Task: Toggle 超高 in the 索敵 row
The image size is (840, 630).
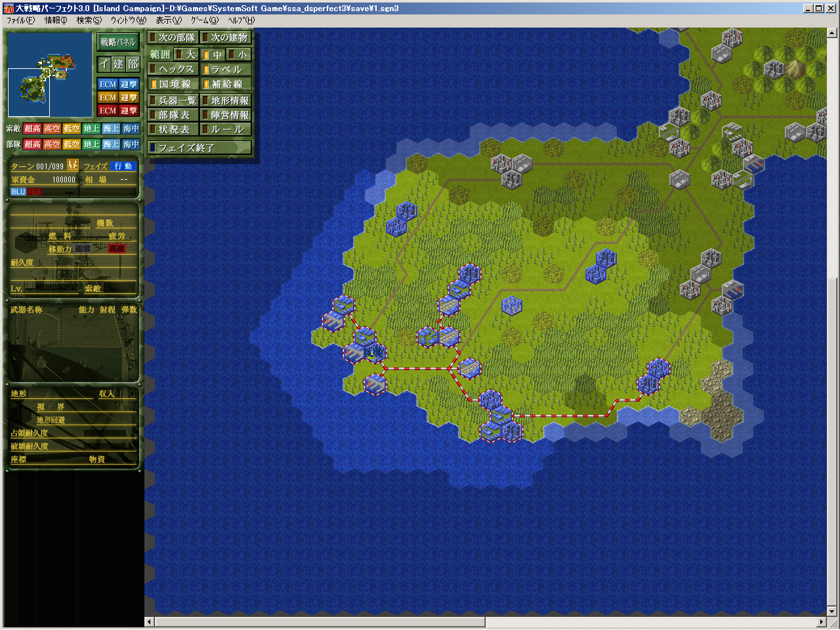Action: point(33,129)
